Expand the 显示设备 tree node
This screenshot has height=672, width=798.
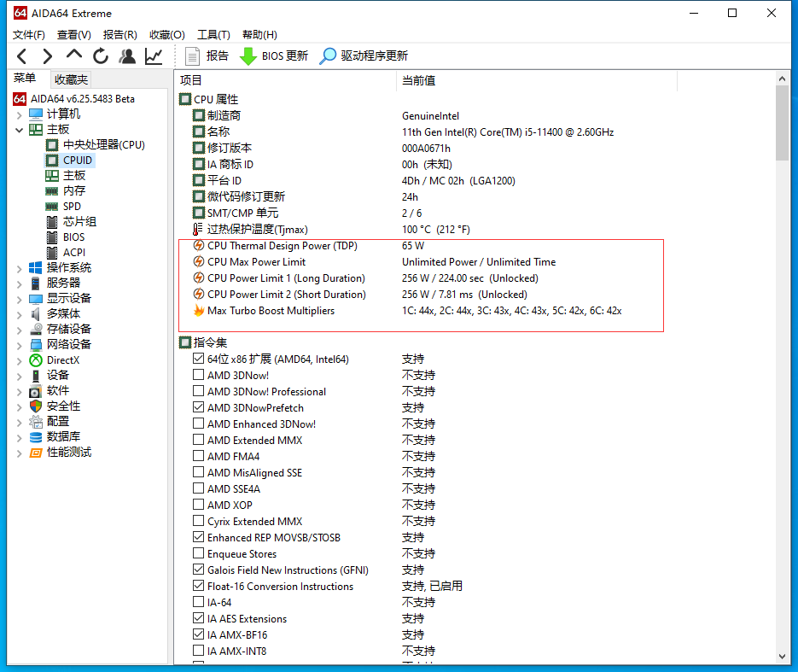pyautogui.click(x=19, y=299)
